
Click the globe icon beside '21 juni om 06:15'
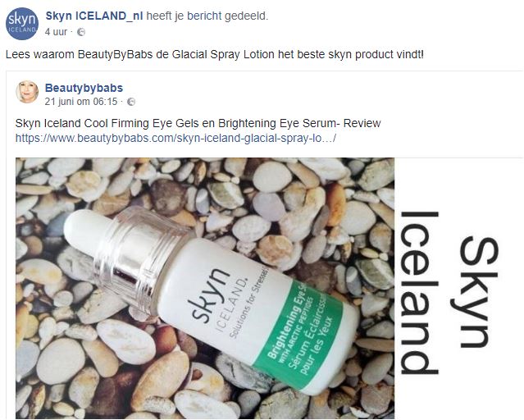[x=131, y=102]
